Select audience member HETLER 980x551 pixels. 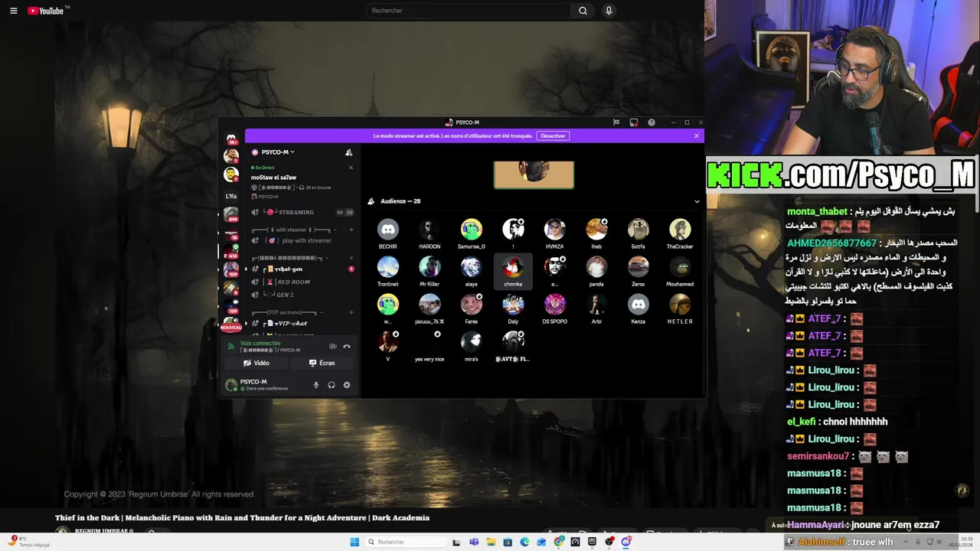680,308
